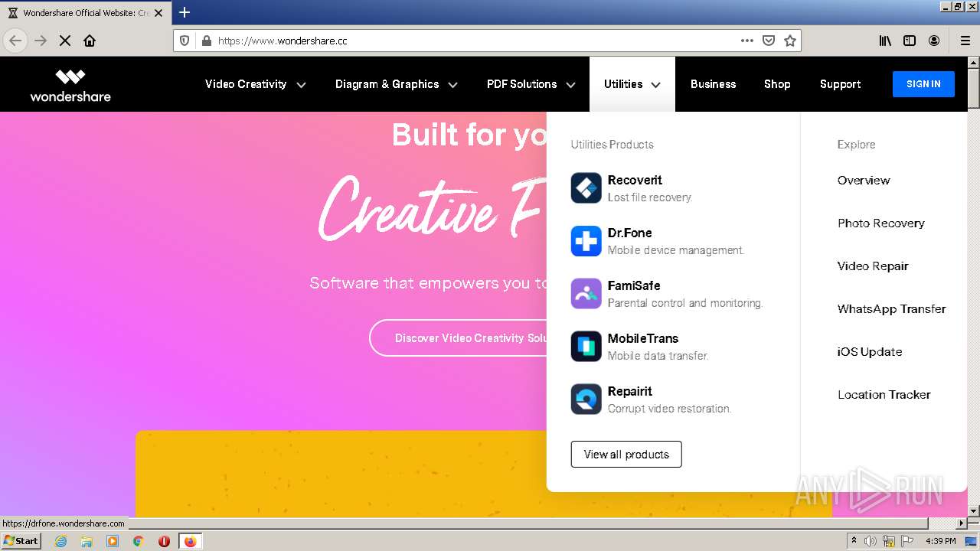Go back with the browser back arrow
This screenshot has width=980, height=551.
click(x=15, y=41)
